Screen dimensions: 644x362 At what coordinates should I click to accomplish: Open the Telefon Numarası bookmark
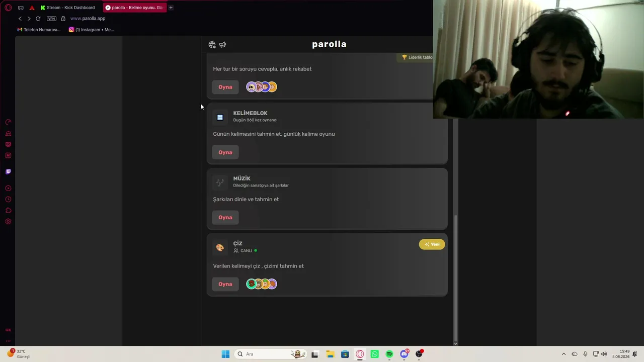(39, 30)
